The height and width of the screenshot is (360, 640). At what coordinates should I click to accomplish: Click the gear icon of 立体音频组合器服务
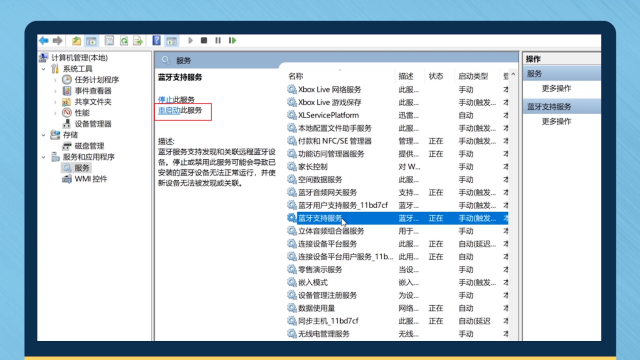(291, 231)
